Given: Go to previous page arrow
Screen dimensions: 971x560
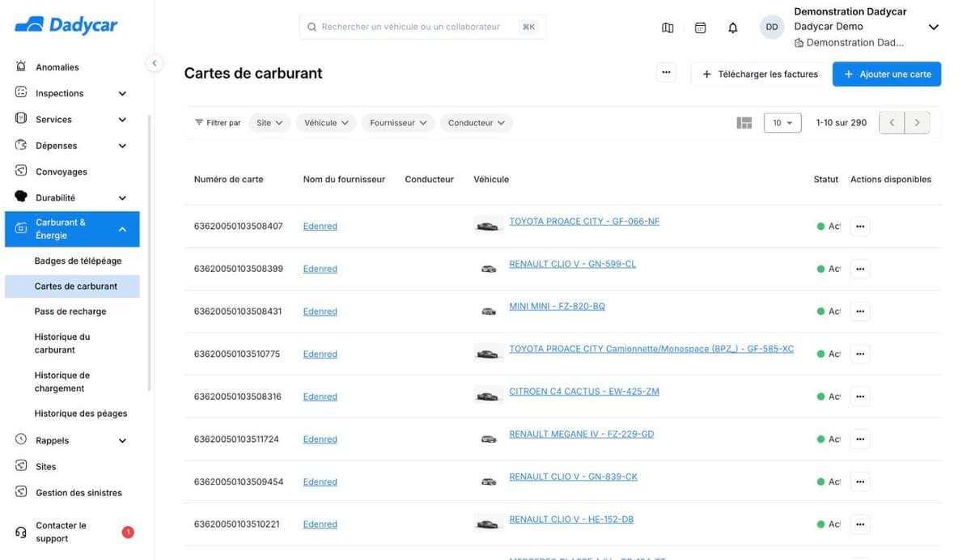Looking at the screenshot, I should point(892,123).
